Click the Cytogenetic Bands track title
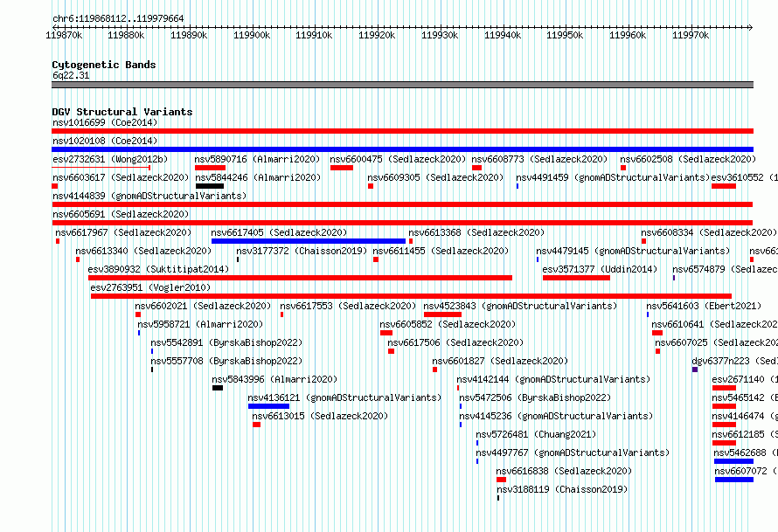This screenshot has height=532, width=778. tap(104, 65)
